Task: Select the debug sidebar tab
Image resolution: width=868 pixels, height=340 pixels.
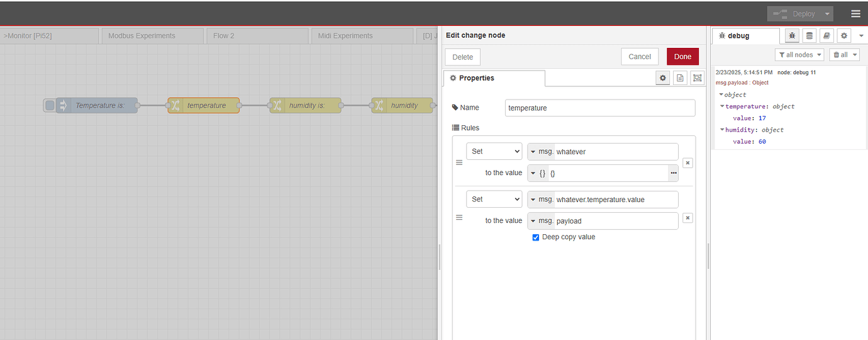Action: pyautogui.click(x=746, y=36)
